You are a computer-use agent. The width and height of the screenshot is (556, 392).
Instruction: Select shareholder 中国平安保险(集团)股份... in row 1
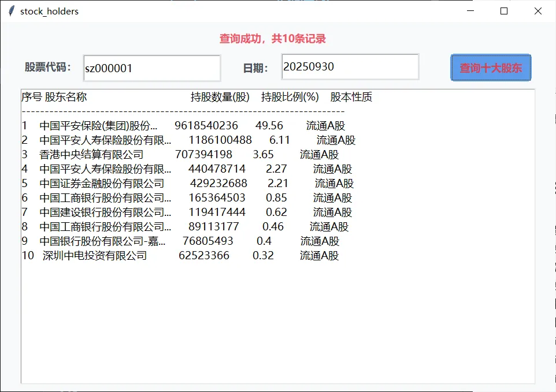click(98, 126)
